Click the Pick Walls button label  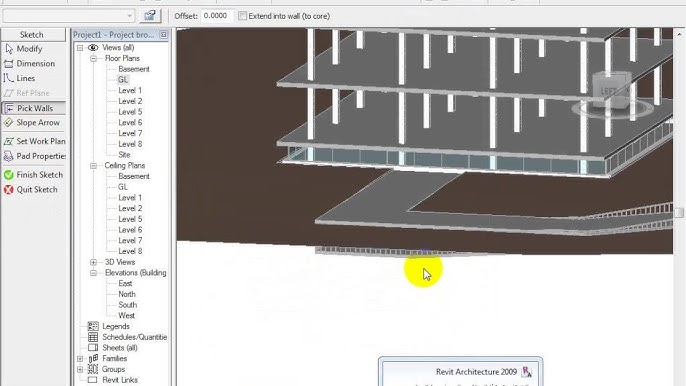point(35,108)
